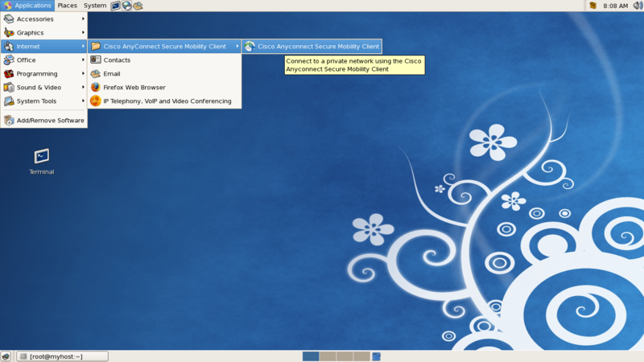644x362 pixels.
Task: Select the Internet category
Action: pos(44,47)
